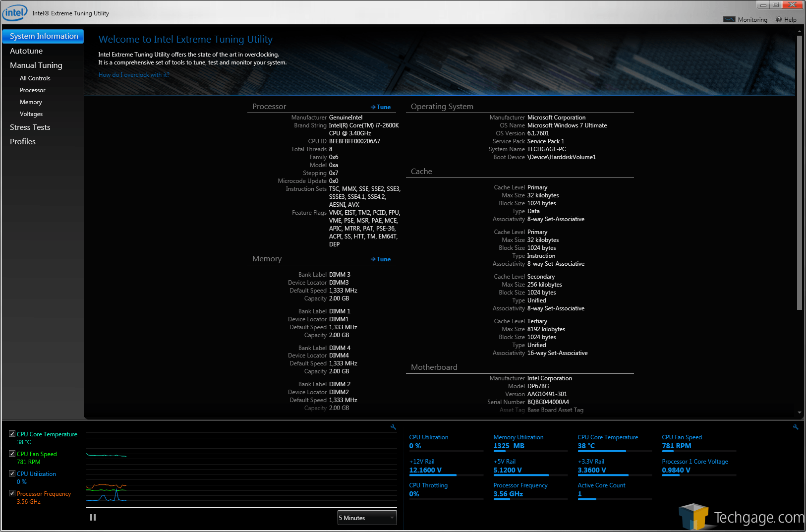Viewport: 806px width, 532px height.
Task: Click scrollbar down arrow
Action: [x=799, y=413]
